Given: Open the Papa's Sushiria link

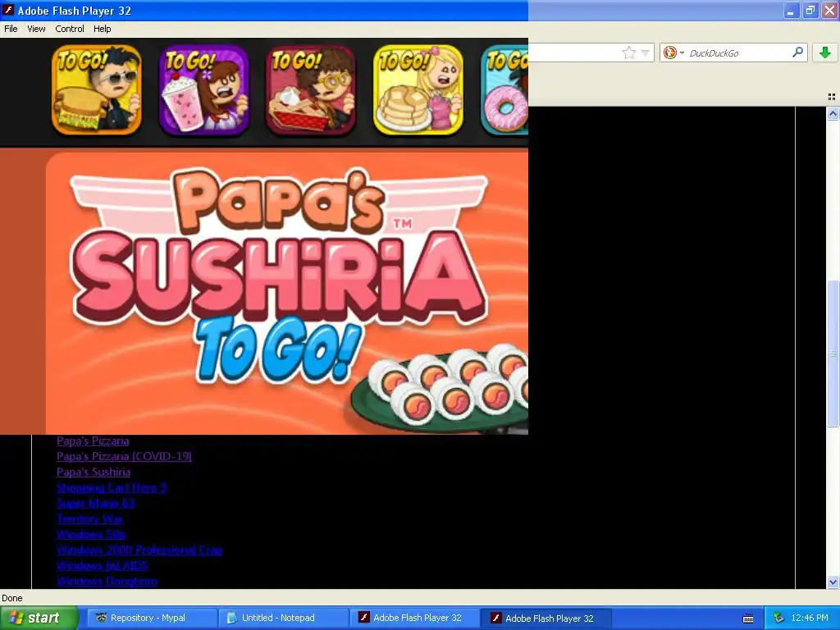Looking at the screenshot, I should [94, 472].
